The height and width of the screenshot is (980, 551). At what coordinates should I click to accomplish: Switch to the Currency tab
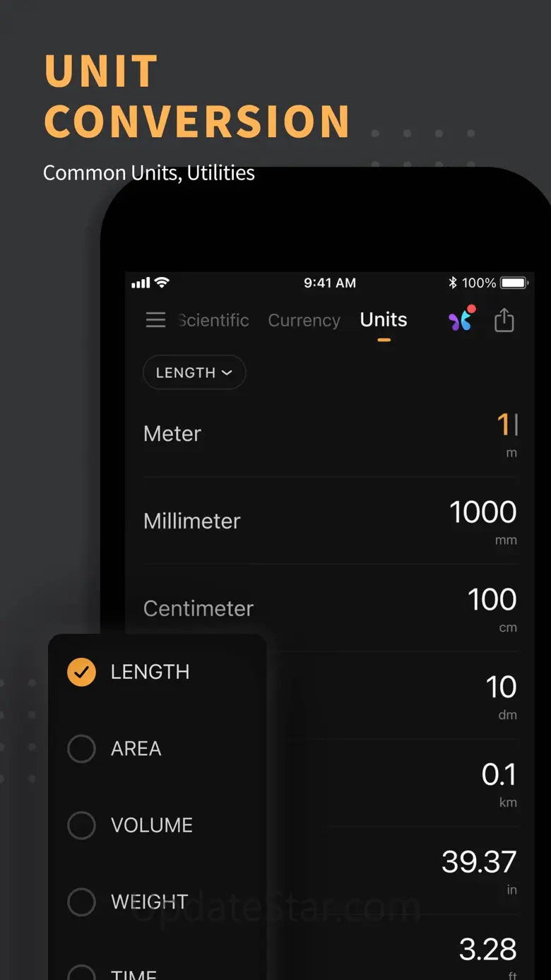[x=304, y=320]
